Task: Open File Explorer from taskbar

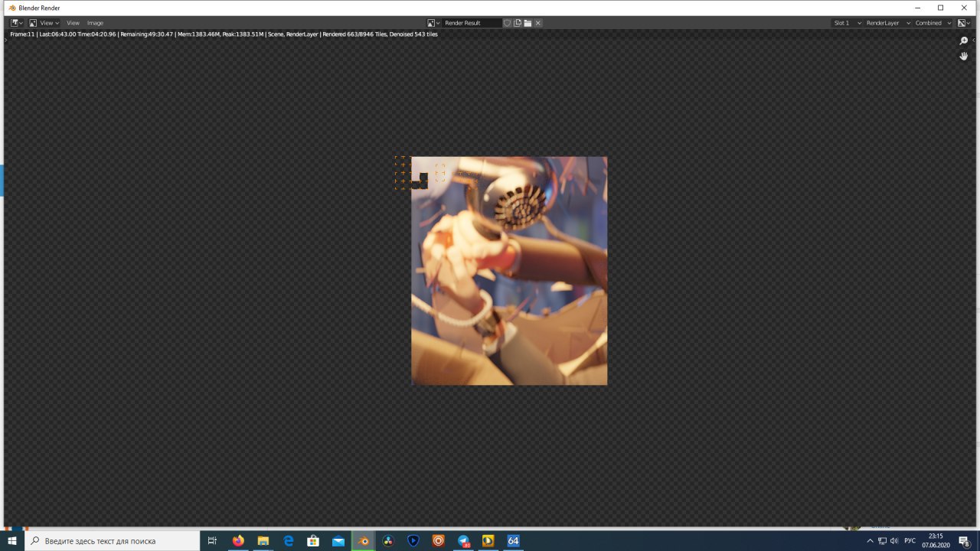Action: coord(263,540)
